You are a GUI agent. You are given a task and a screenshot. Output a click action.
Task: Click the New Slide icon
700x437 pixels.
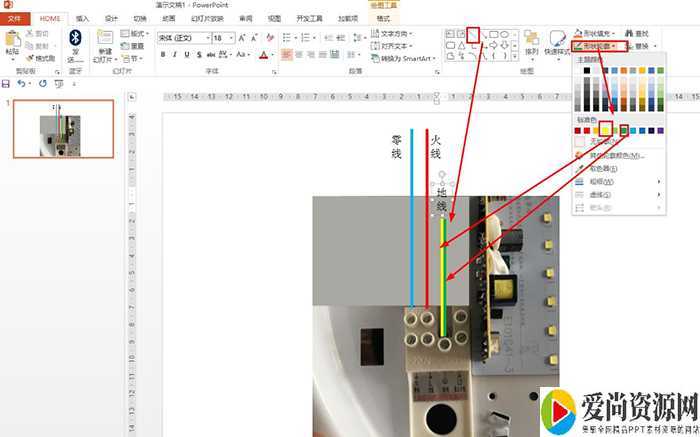point(106,40)
